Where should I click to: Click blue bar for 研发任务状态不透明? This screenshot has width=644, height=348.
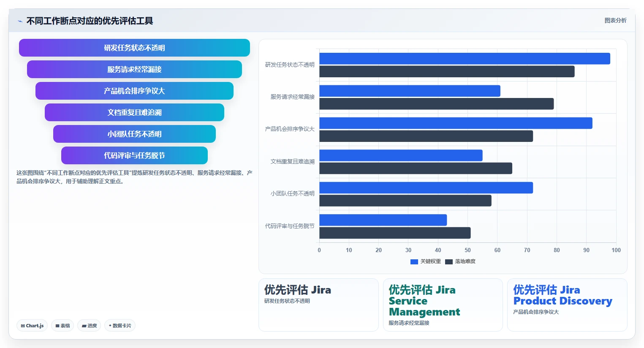click(465, 59)
